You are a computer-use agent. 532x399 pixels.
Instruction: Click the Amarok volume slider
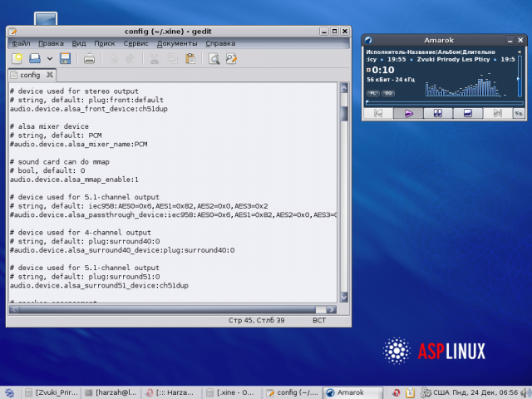[519, 76]
